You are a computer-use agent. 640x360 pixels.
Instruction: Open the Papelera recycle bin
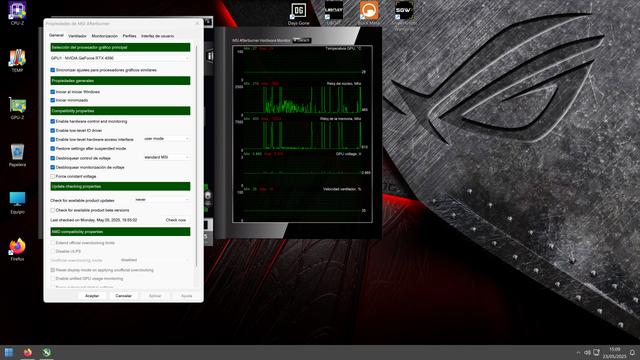[17, 155]
